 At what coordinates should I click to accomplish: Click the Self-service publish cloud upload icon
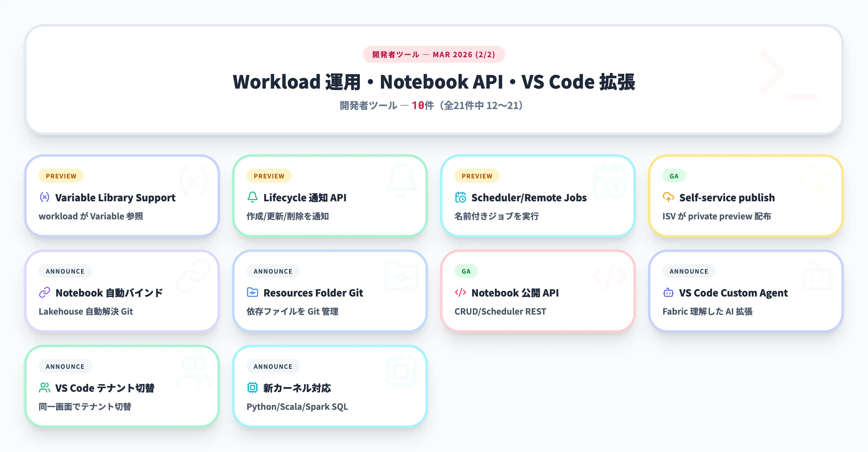(x=668, y=197)
